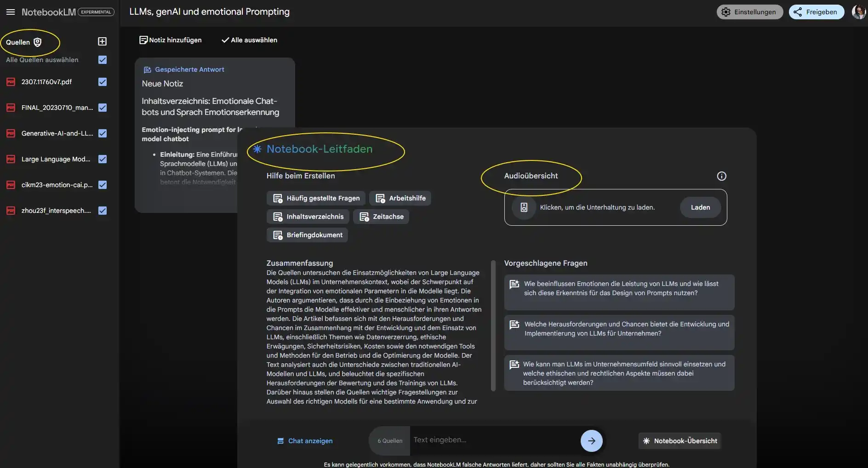Add a new source with plus icon
This screenshot has width=868, height=468.
coord(103,41)
